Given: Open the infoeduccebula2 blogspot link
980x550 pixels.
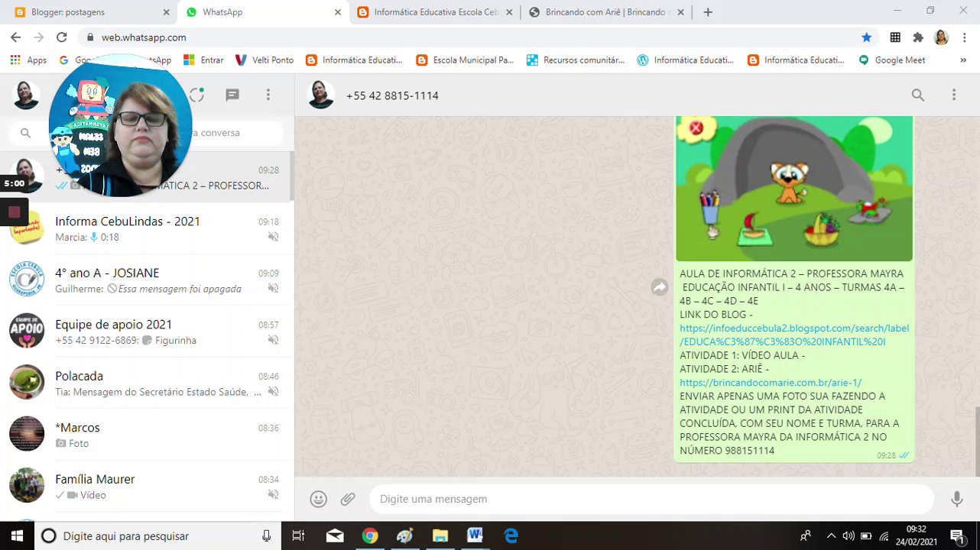Looking at the screenshot, I should tap(794, 335).
